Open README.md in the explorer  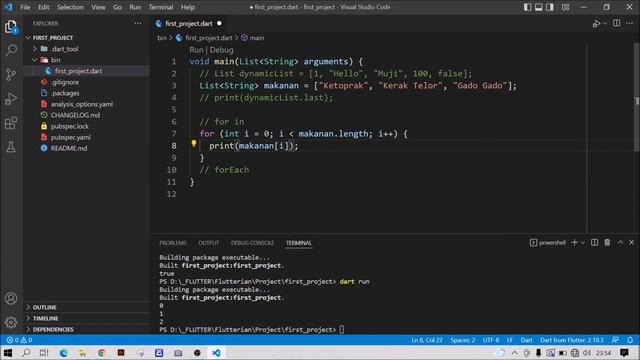pyautogui.click(x=69, y=148)
